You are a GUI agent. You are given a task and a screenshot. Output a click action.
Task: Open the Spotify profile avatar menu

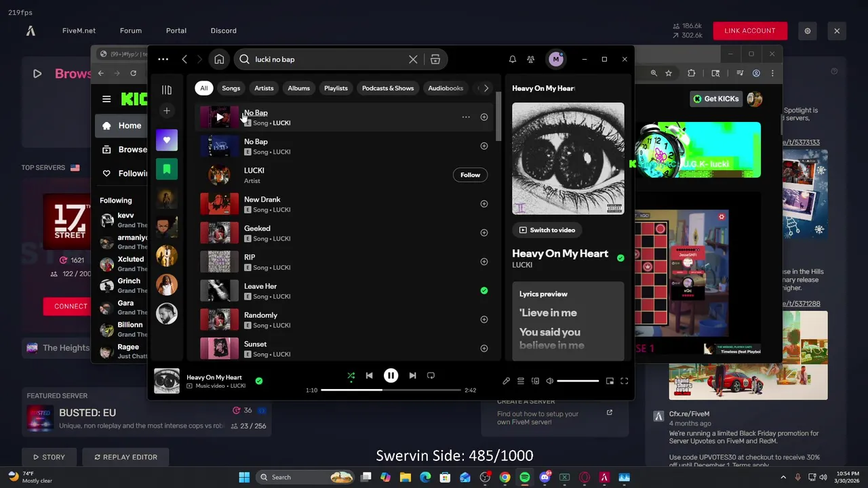[x=556, y=59]
